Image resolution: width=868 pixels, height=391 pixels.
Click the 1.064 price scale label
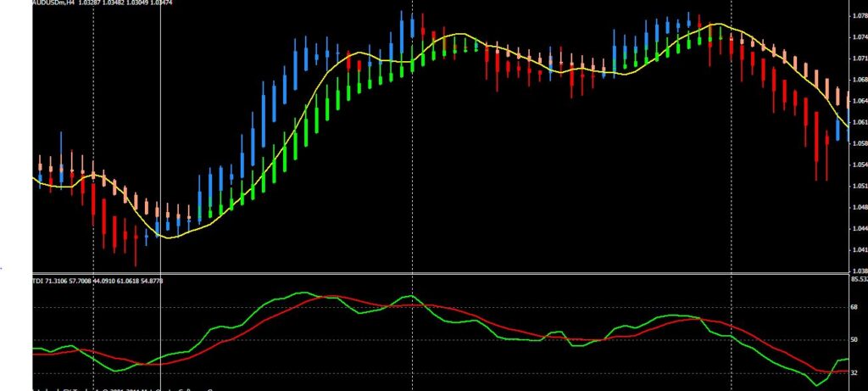point(860,101)
